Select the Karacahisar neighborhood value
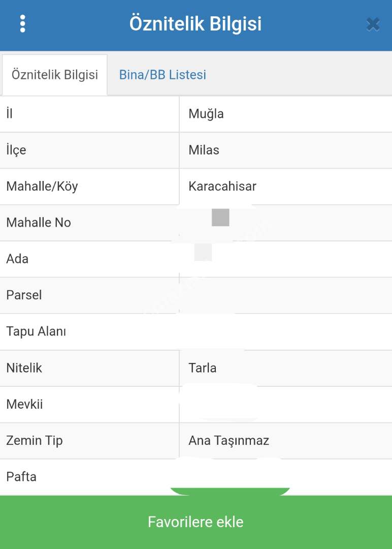The height and width of the screenshot is (549, 392). [x=222, y=187]
